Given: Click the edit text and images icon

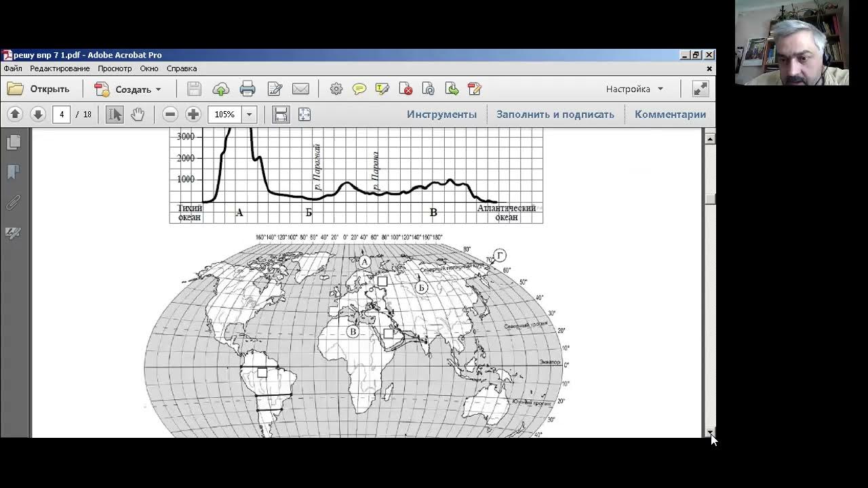Looking at the screenshot, I should [x=275, y=89].
